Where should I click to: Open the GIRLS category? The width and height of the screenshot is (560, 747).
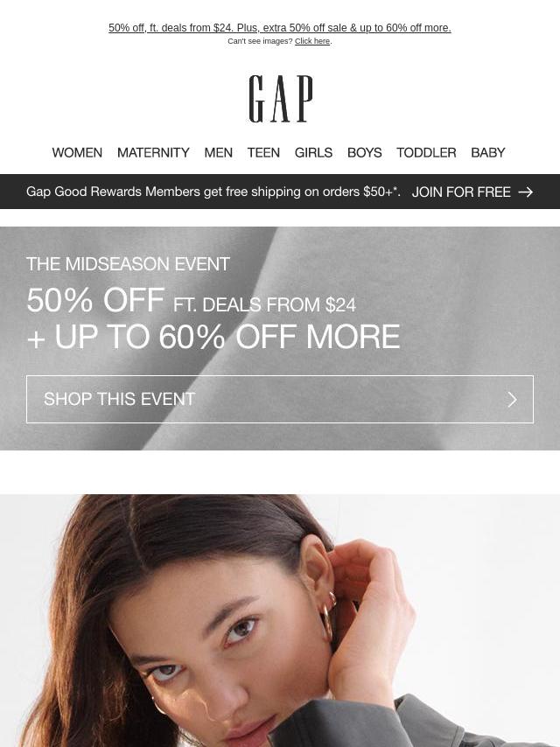313,152
